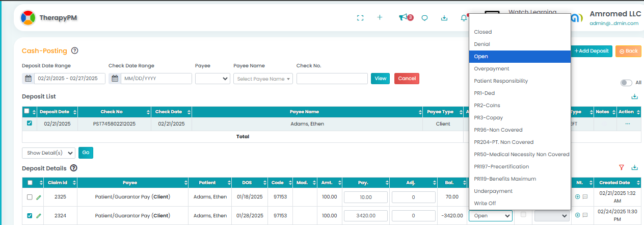This screenshot has width=644, height=225.
Task: Click the download icon in top header
Action: click(x=444, y=18)
